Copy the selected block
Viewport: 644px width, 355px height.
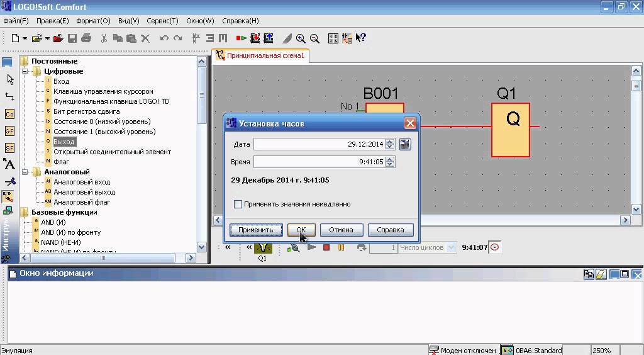point(118,38)
